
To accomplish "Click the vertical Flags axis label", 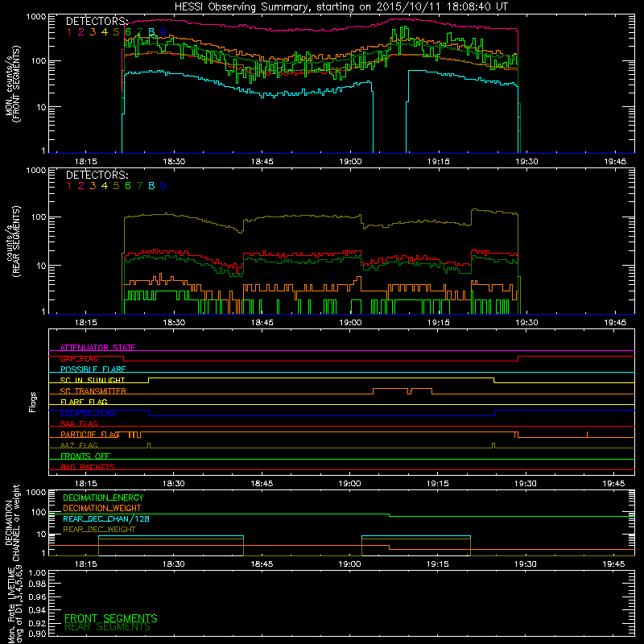I will click(33, 402).
